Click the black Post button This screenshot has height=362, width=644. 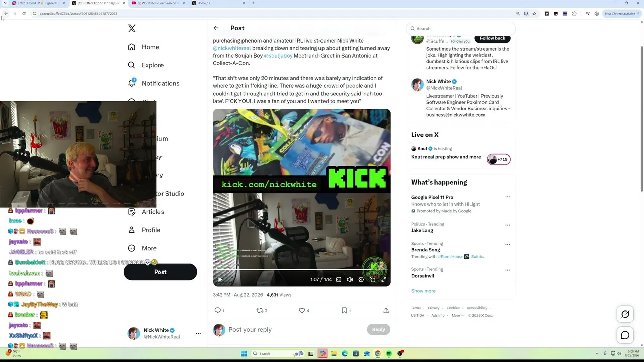coord(160,272)
